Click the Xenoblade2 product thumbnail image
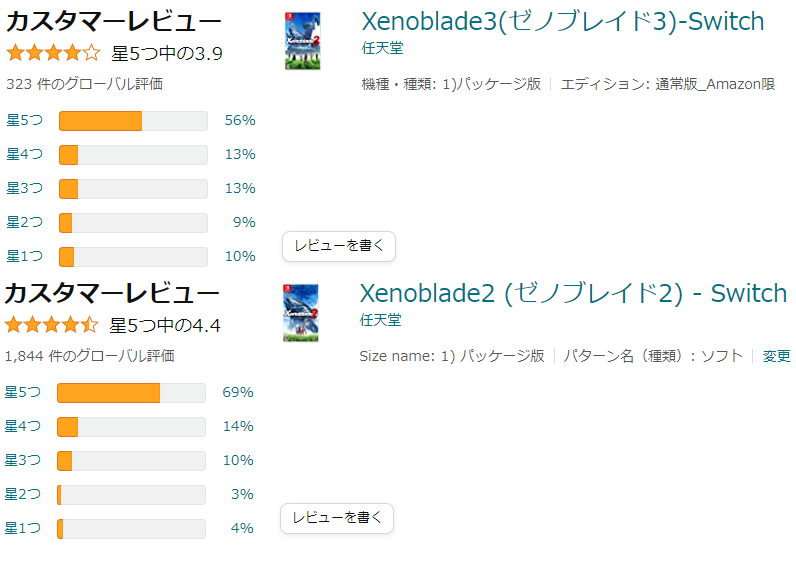 [x=300, y=313]
